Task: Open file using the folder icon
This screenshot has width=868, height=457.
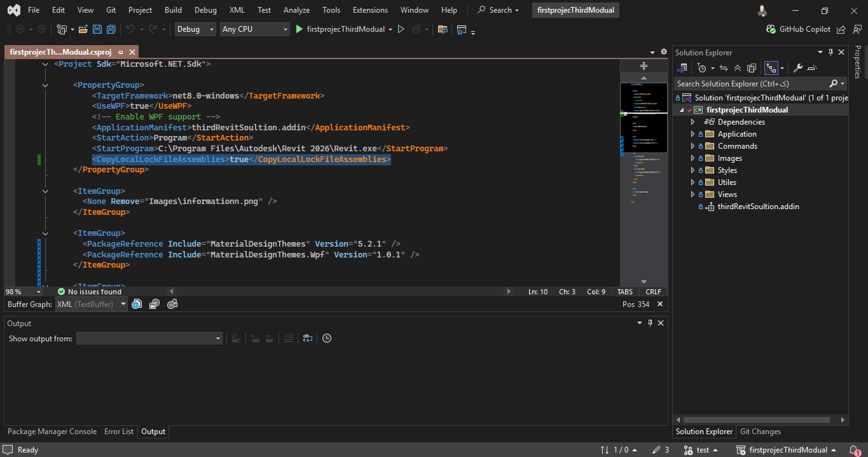Action: coord(83,29)
